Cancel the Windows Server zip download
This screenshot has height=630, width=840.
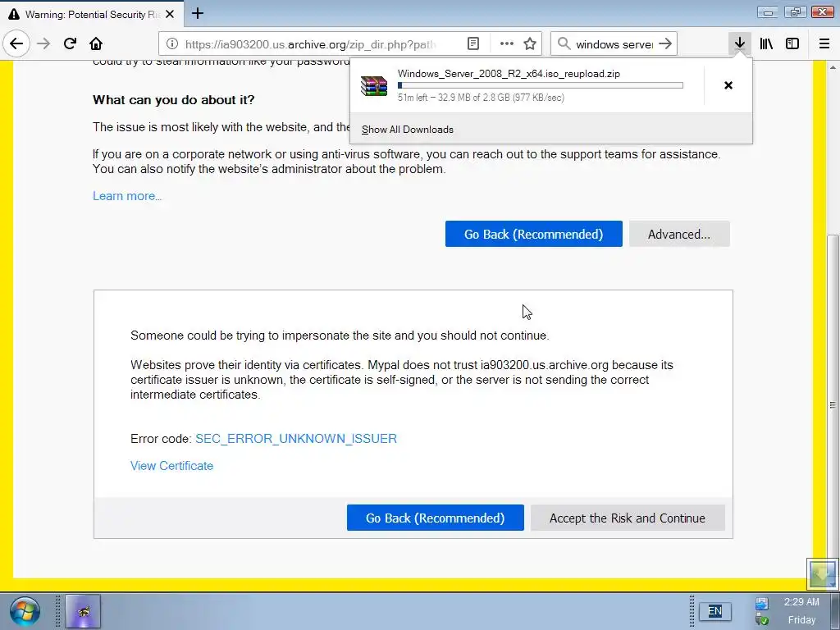[x=728, y=85]
